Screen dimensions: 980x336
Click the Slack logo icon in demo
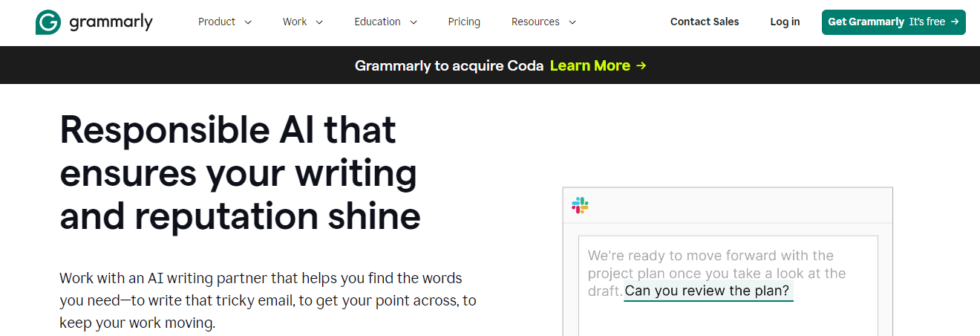pyautogui.click(x=580, y=206)
